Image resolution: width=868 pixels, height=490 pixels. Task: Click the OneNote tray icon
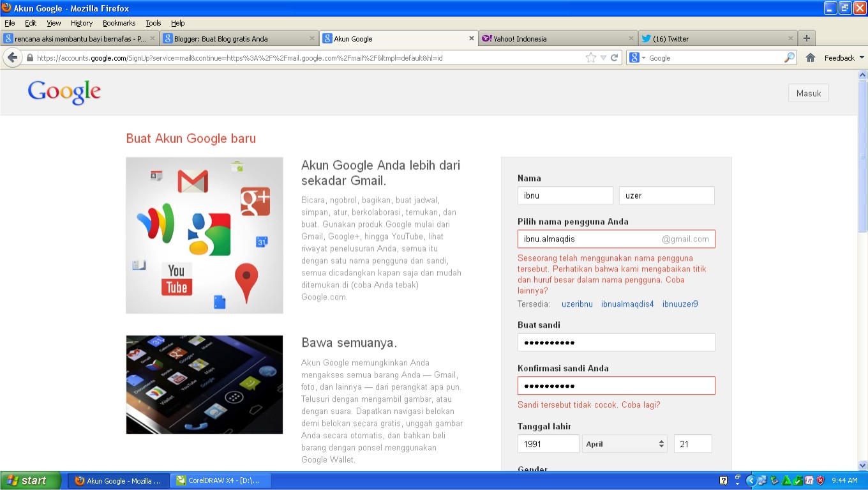point(809,480)
